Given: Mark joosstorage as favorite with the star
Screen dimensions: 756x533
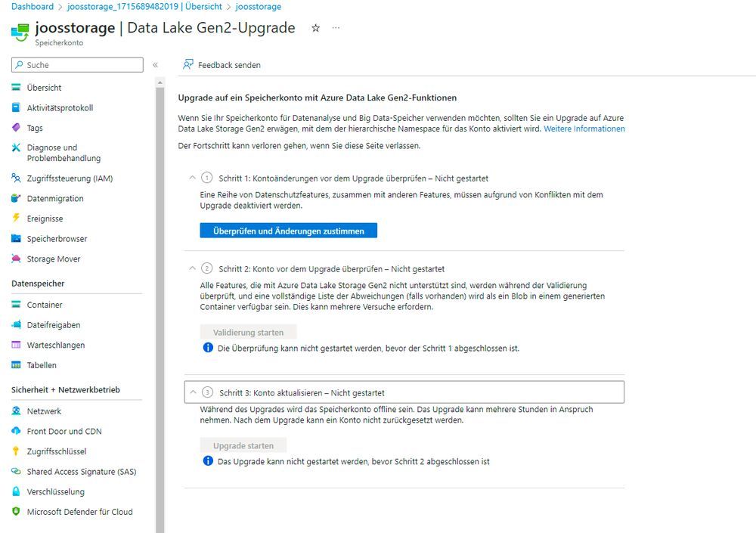Looking at the screenshot, I should point(315,28).
